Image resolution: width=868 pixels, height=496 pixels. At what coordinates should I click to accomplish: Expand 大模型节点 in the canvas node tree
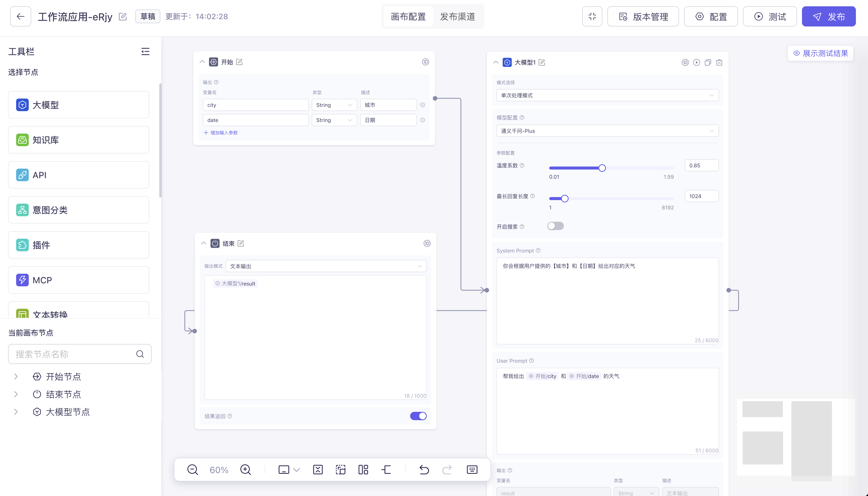pos(16,412)
